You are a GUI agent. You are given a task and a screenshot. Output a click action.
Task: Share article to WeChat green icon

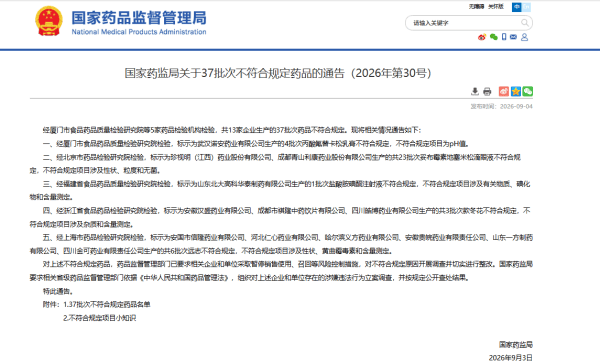click(x=528, y=91)
